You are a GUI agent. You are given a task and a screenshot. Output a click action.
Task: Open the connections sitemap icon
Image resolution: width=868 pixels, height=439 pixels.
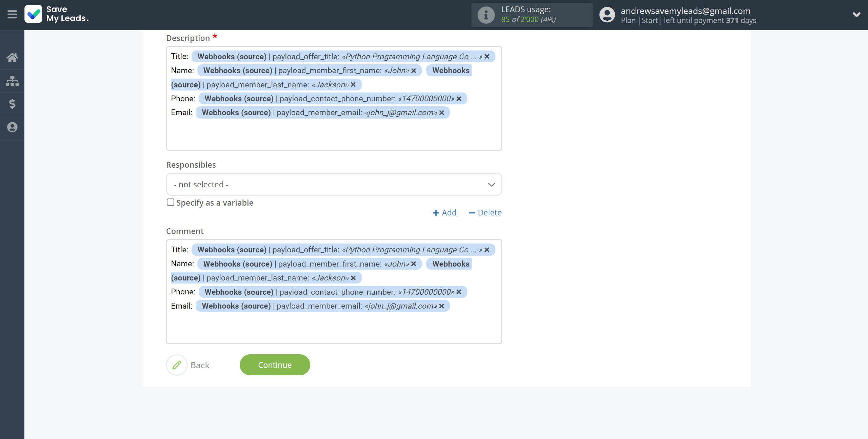[x=12, y=81]
